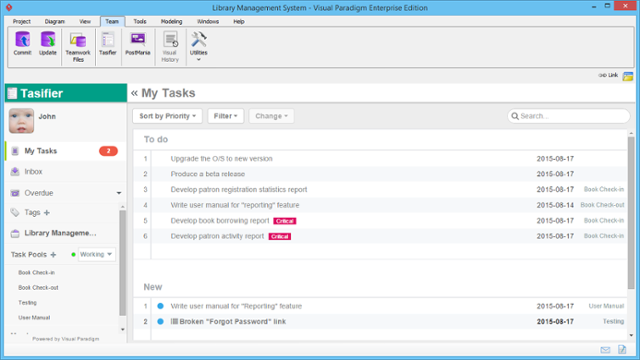Image resolution: width=640 pixels, height=360 pixels.
Task: Add a new tag with plus icon
Action: (47, 213)
